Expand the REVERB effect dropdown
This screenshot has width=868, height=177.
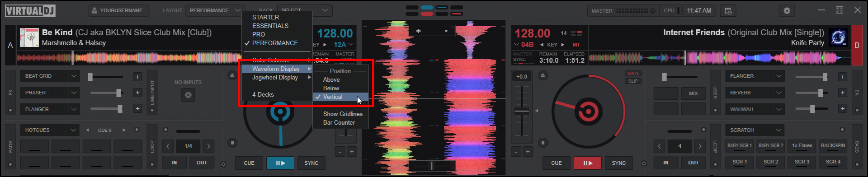coord(755,93)
